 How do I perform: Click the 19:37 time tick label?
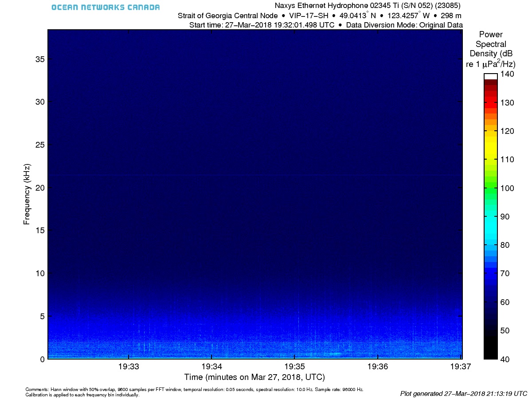pos(460,367)
